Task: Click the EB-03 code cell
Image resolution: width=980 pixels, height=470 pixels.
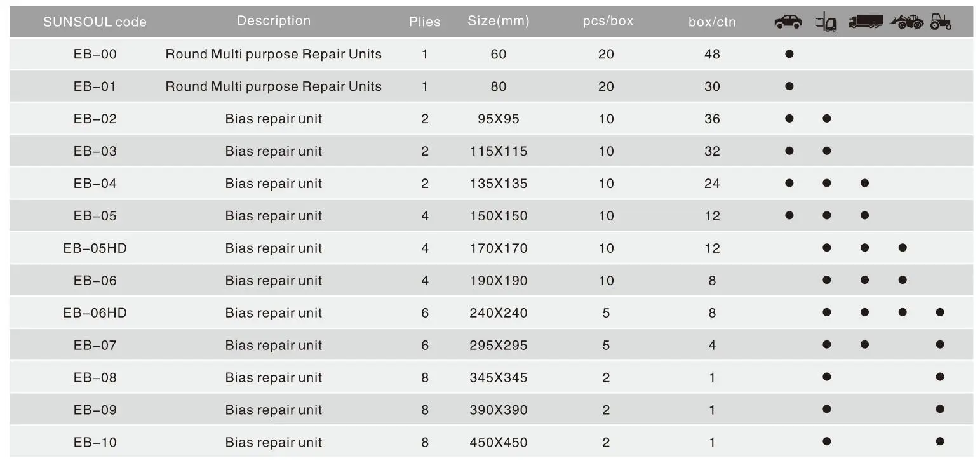Action: click(95, 151)
